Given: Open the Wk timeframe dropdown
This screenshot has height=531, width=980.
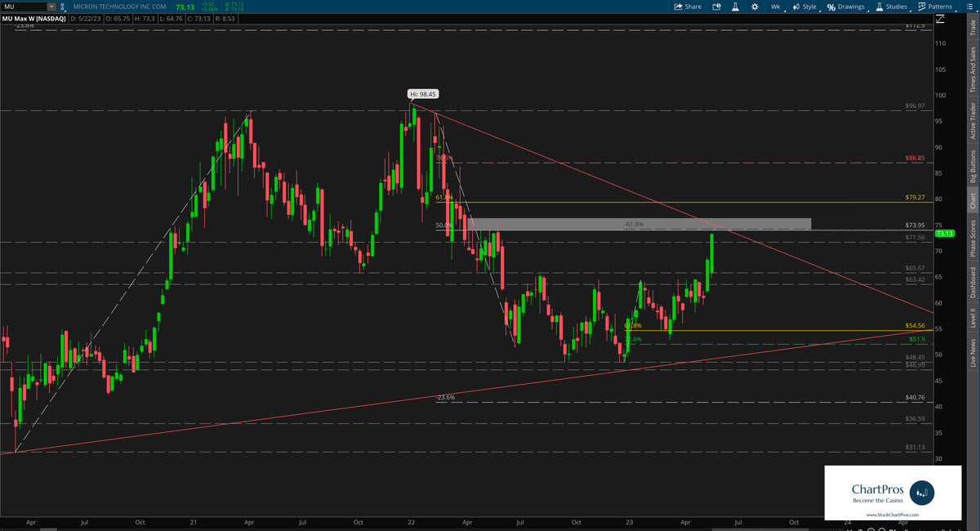Looking at the screenshot, I should coord(776,7).
